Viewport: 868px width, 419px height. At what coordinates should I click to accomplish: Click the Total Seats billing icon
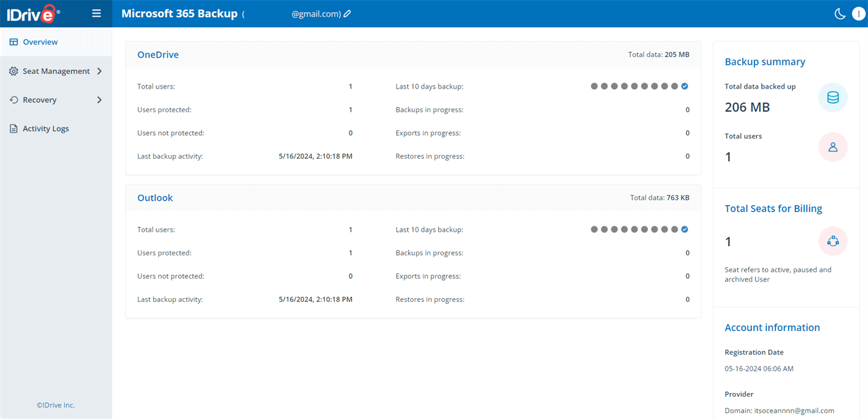[x=833, y=241]
